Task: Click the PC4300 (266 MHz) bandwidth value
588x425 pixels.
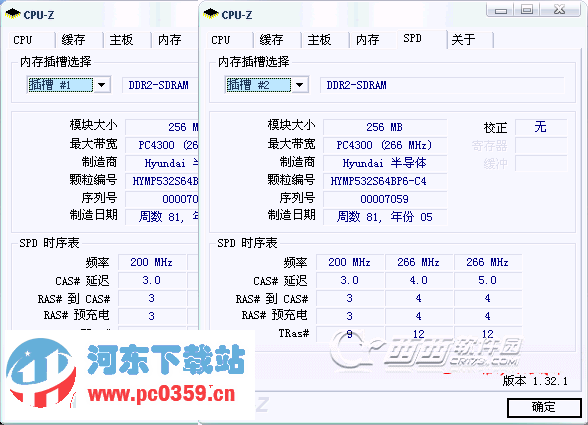Action: click(385, 145)
